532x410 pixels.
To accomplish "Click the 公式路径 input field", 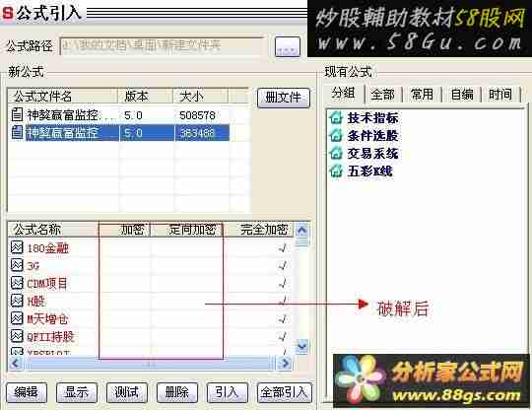I will click(x=163, y=45).
